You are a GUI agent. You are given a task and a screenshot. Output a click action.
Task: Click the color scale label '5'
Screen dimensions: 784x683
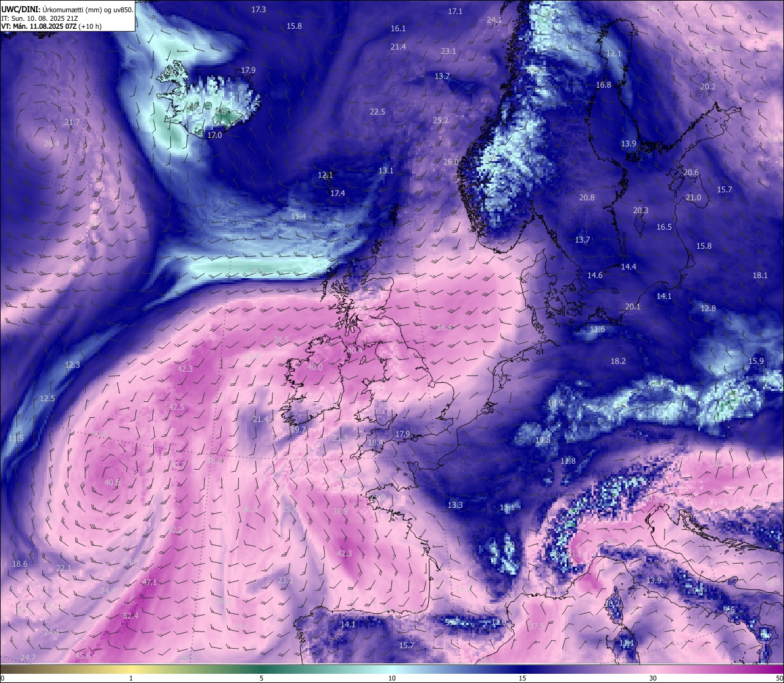point(262,678)
